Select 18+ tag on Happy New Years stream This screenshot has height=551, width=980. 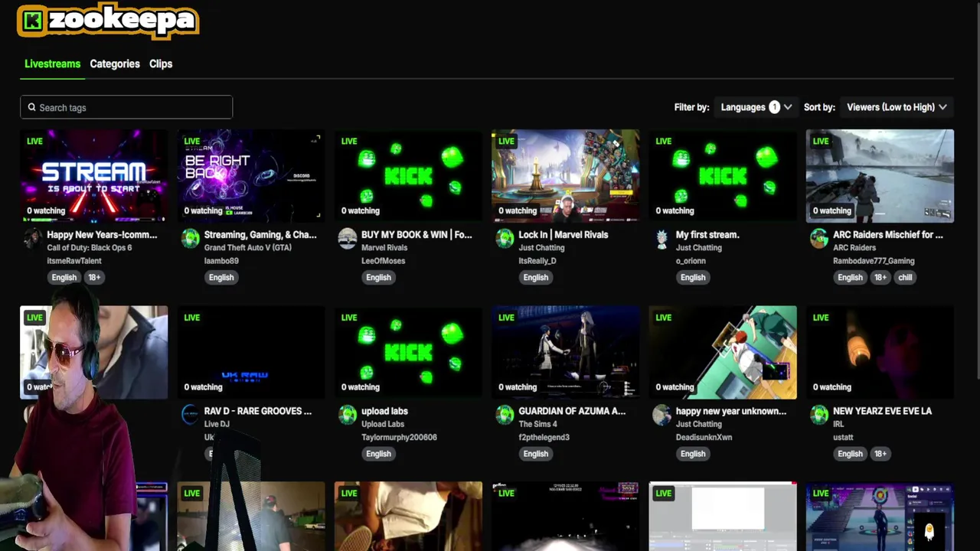[94, 278]
